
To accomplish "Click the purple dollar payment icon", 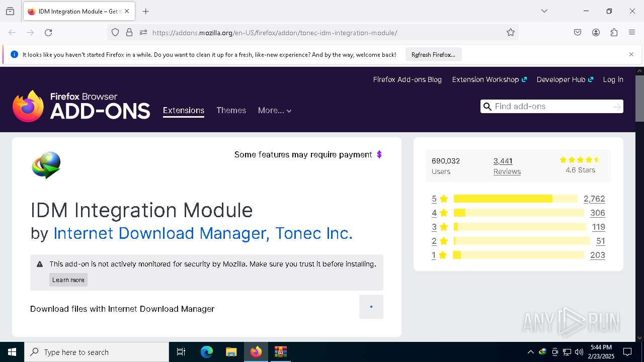I will point(379,154).
